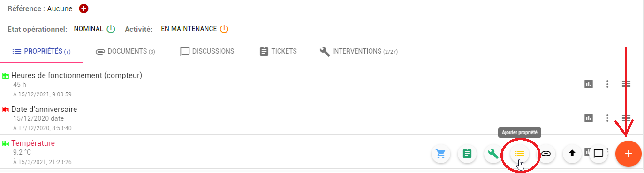Click the green clipboard floating button
The width and height of the screenshot is (644, 173).
[x=467, y=154]
